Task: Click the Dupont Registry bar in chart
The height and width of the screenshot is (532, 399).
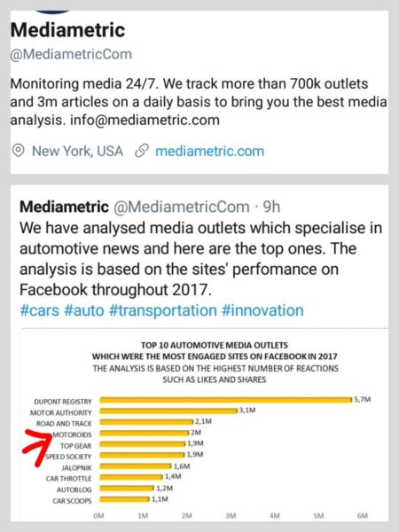Action: (x=226, y=400)
